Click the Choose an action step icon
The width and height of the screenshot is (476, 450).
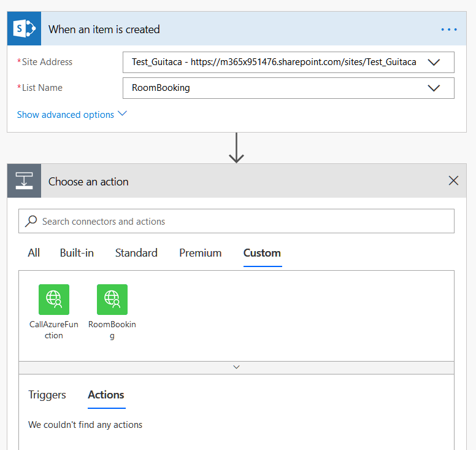25,180
